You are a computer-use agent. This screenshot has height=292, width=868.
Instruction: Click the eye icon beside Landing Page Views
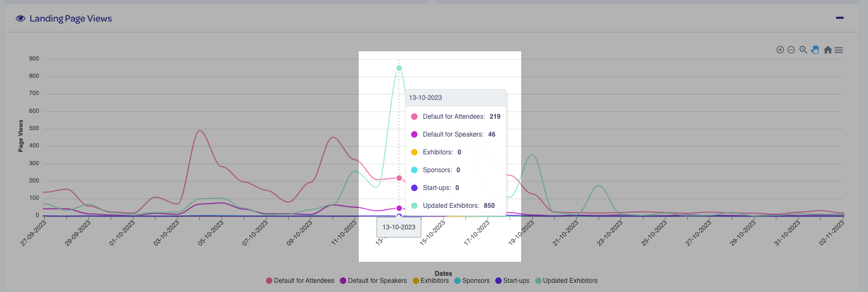pos(20,18)
